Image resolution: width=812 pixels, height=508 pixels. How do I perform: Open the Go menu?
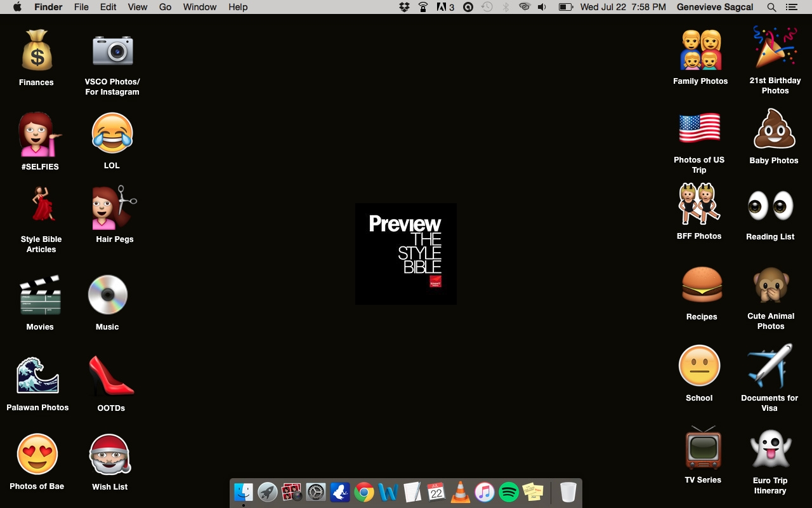(x=165, y=7)
